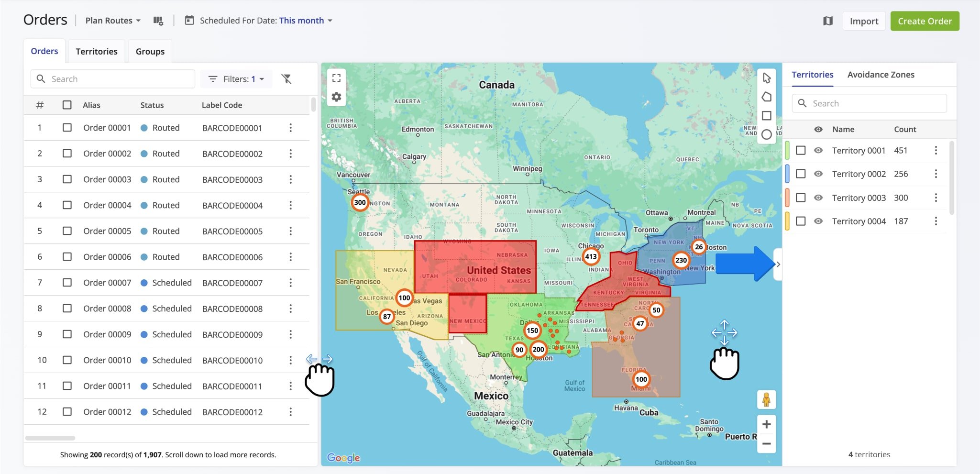Select the pointer cursor map tool

point(767,78)
